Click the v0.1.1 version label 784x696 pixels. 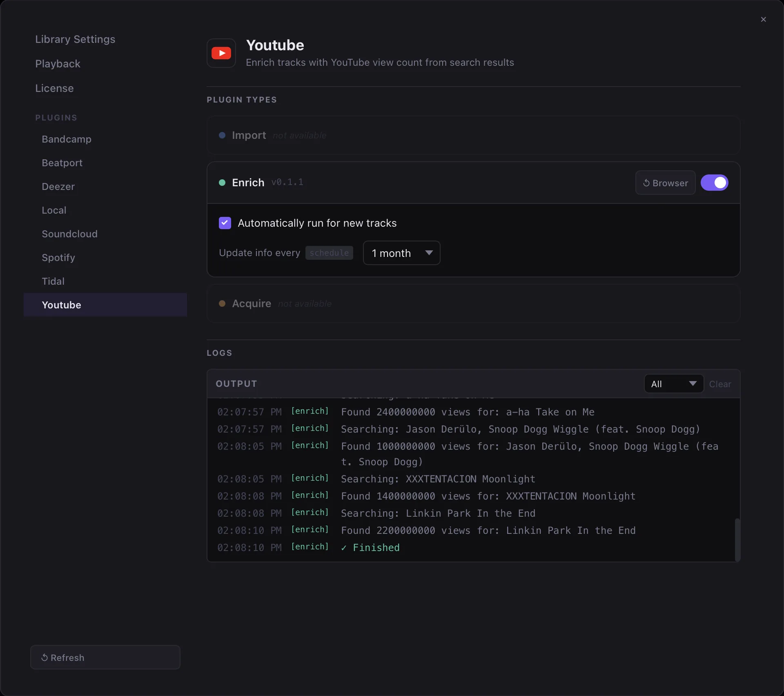click(287, 182)
